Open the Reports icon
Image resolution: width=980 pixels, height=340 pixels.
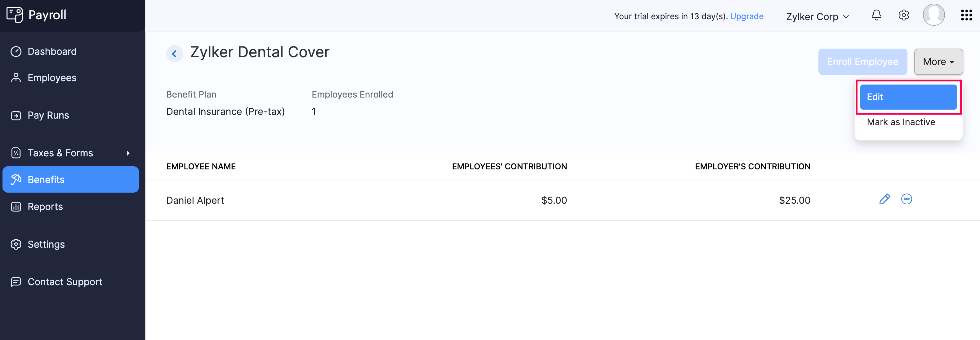pyautogui.click(x=16, y=206)
